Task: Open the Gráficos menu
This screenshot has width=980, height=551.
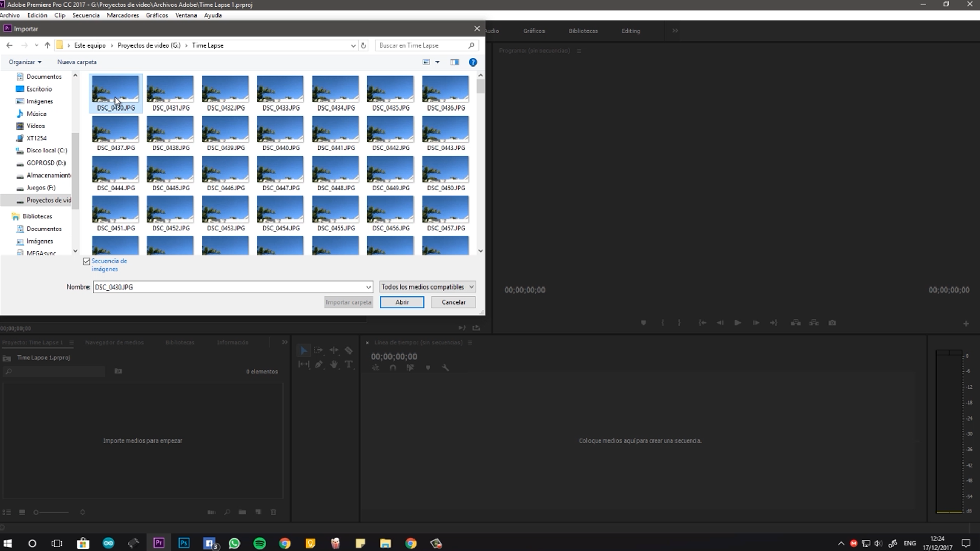Action: [157, 15]
